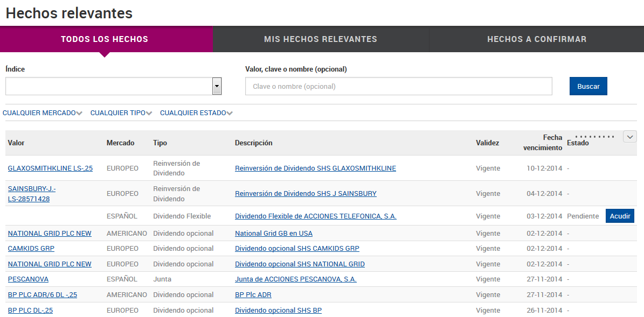
Task: Open the BP Plc ADR description link
Action: click(253, 295)
